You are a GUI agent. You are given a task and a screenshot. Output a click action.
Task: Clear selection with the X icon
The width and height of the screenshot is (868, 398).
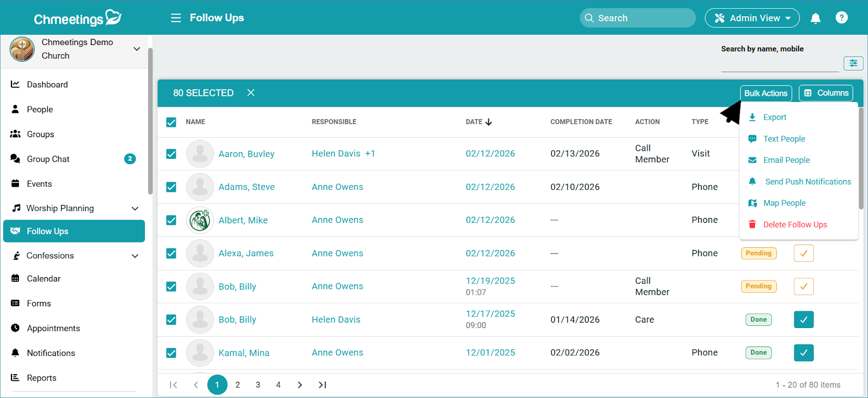coord(251,93)
